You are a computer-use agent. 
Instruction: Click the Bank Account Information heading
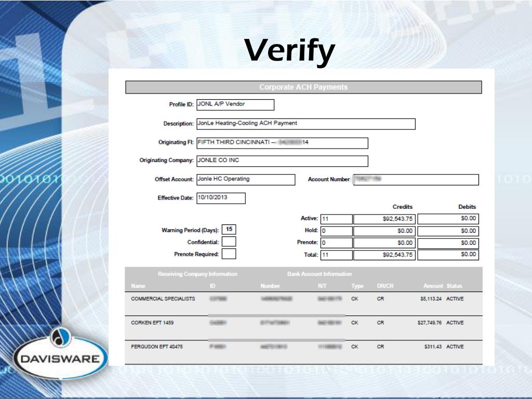[x=320, y=274]
